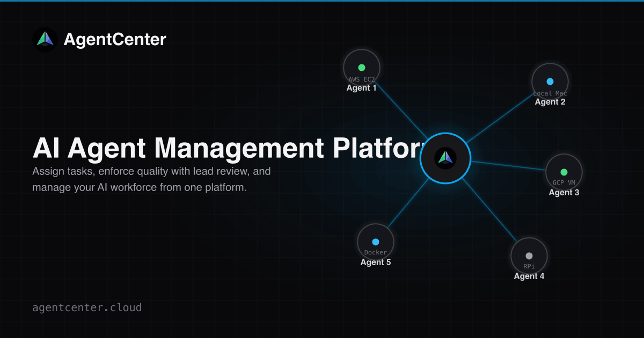This screenshot has width=644, height=338.
Task: Select the Agent 1 AWS EC2 node circle
Action: coord(362,68)
